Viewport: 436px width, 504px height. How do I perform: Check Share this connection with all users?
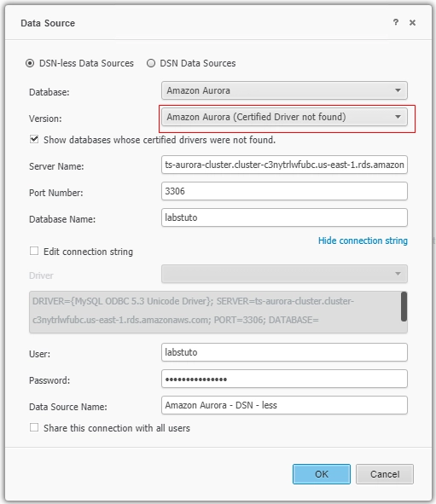[x=34, y=427]
